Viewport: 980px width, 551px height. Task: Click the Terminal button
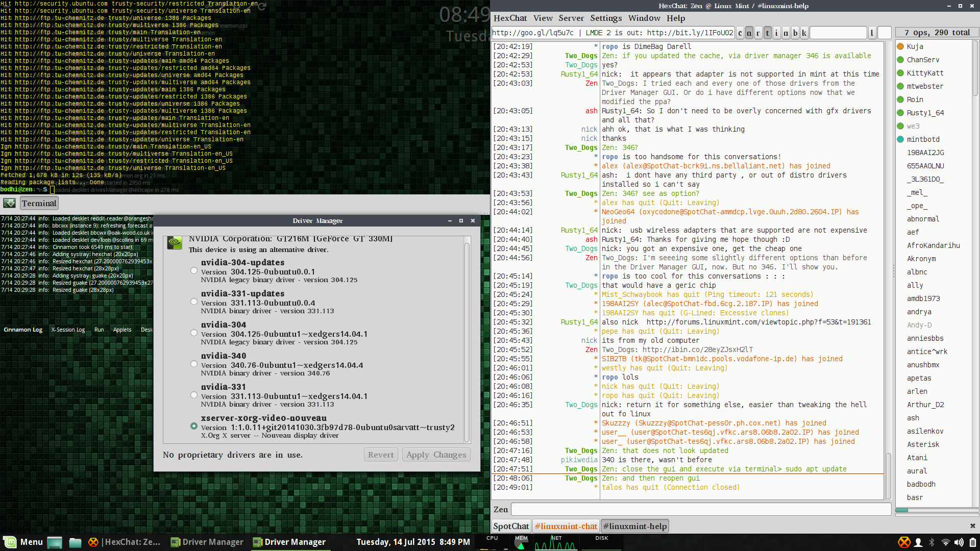click(x=39, y=203)
